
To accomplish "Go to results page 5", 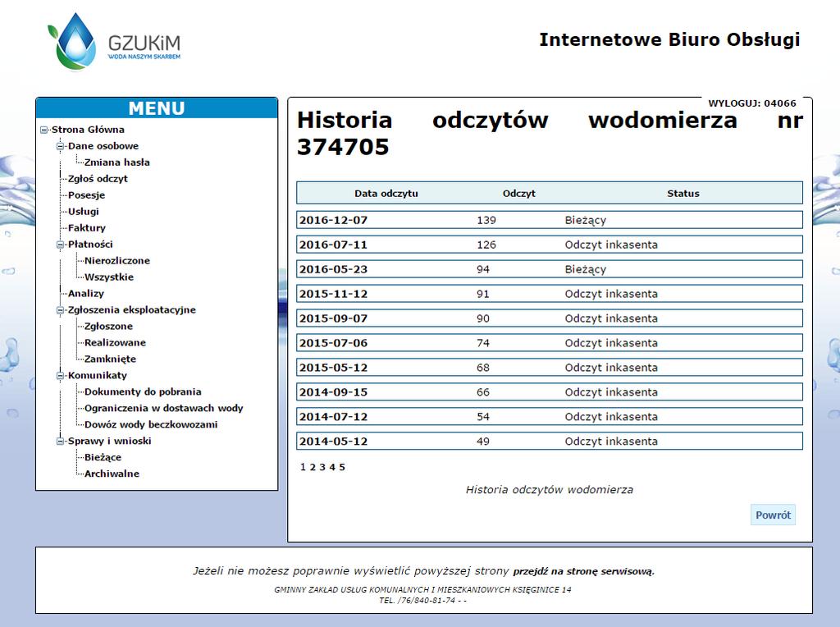I will point(342,467).
